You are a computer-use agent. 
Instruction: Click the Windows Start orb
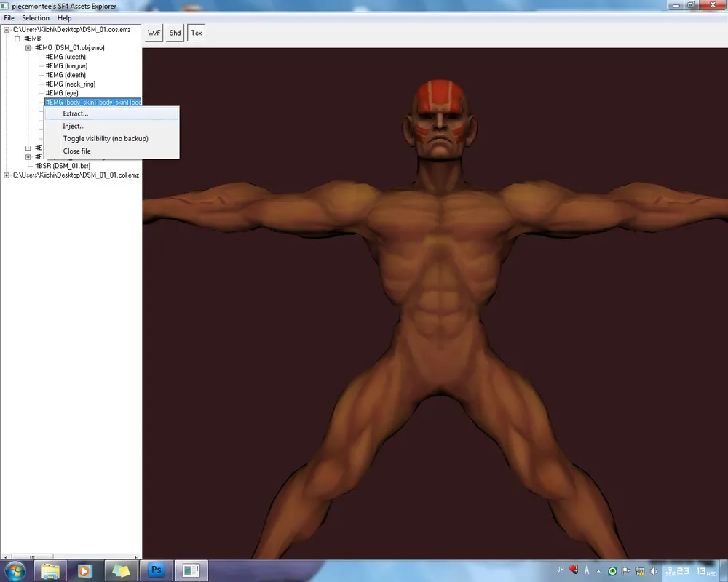15,570
